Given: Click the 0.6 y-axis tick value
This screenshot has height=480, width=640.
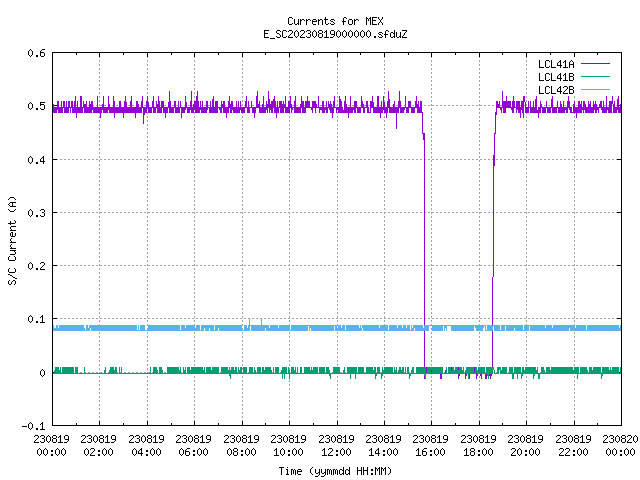Looking at the screenshot, I should click(36, 53).
